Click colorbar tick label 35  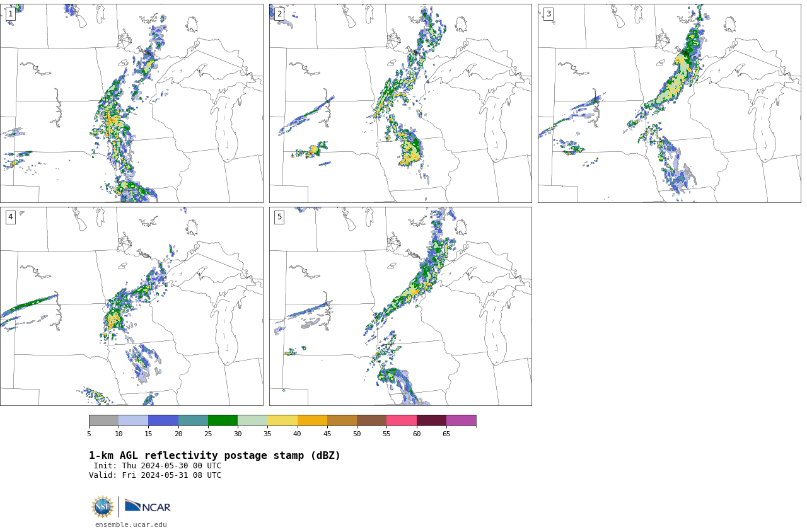coord(267,434)
